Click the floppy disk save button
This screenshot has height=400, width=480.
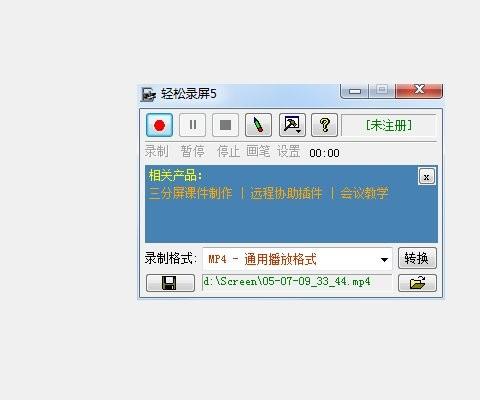click(x=170, y=283)
